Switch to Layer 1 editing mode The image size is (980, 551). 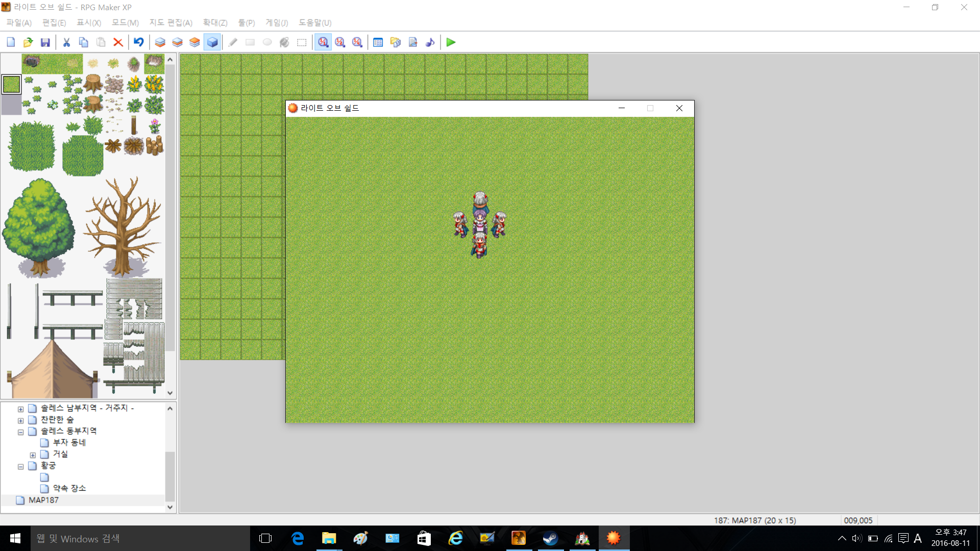[x=160, y=42]
